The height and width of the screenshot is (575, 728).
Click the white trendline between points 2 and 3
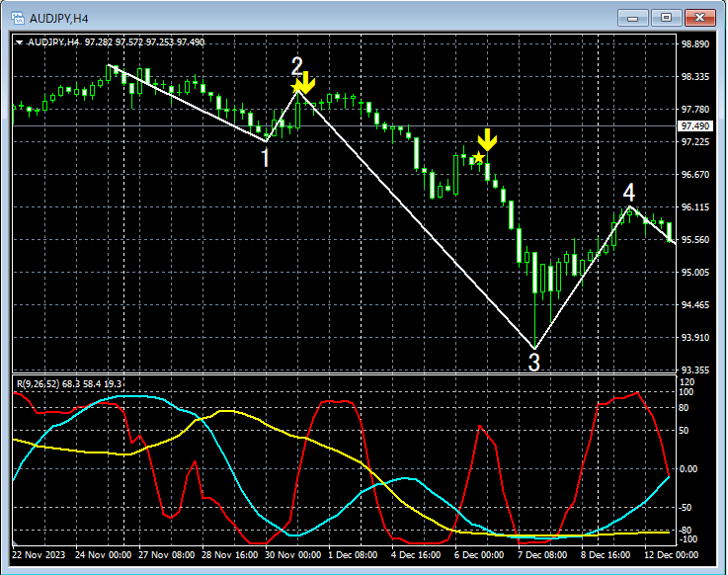coord(416,218)
